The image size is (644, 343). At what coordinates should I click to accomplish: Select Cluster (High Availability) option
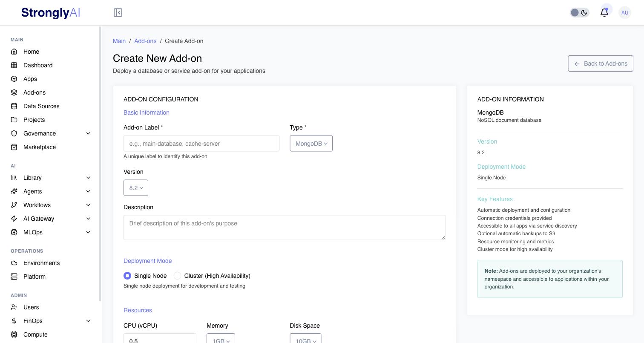(x=177, y=276)
